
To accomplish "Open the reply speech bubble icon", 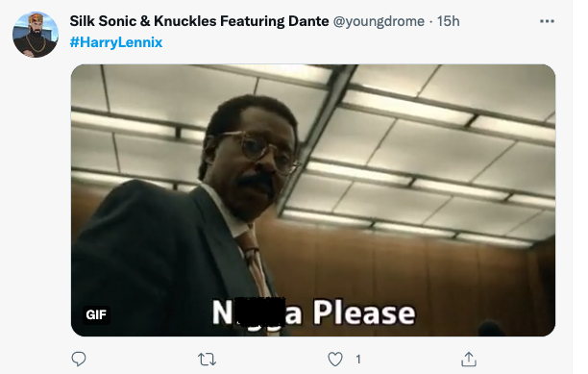I will click(x=79, y=359).
